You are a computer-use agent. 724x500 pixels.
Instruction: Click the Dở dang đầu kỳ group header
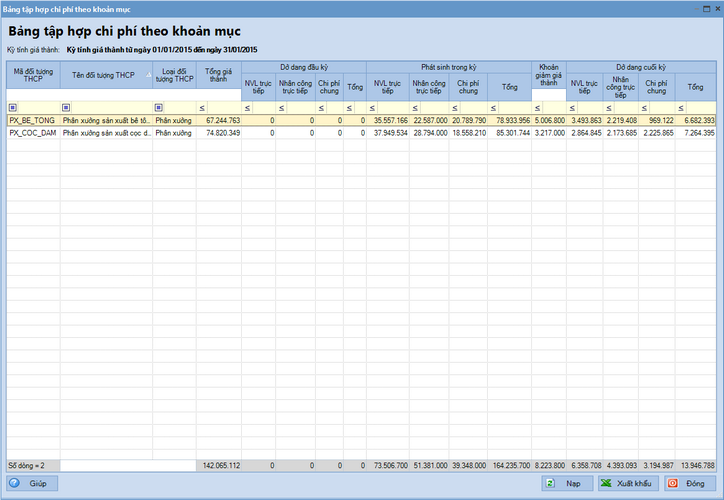[x=304, y=67]
